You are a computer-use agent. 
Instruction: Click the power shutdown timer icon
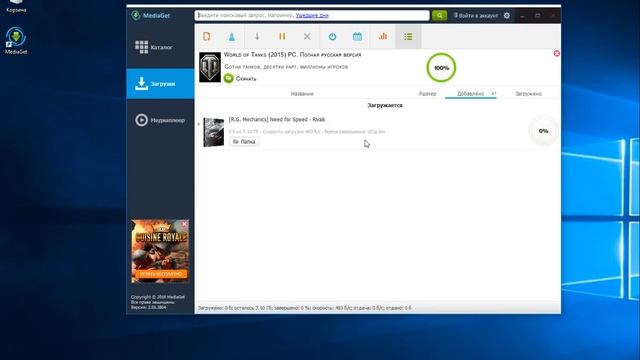point(332,36)
